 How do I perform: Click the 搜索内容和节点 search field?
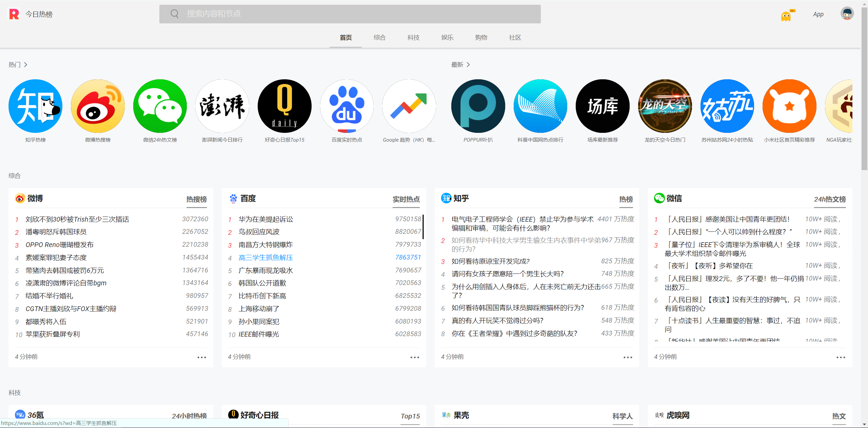(x=350, y=14)
